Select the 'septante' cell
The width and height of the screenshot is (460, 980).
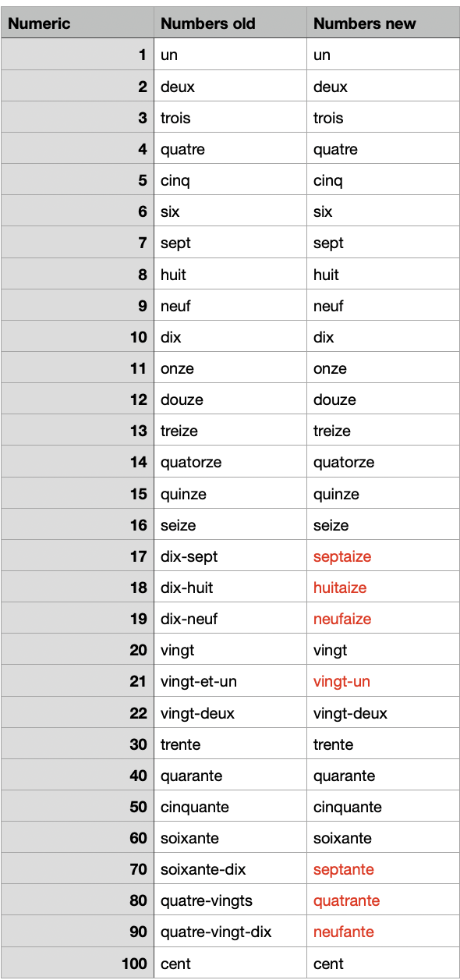[383, 869]
